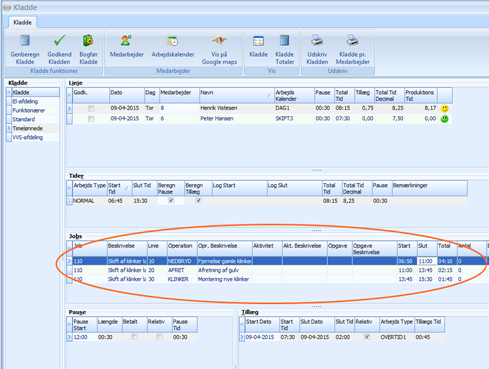Click row indicator arrow for job NEDBRYD
Screen dimensions: 489x369
click(x=69, y=261)
